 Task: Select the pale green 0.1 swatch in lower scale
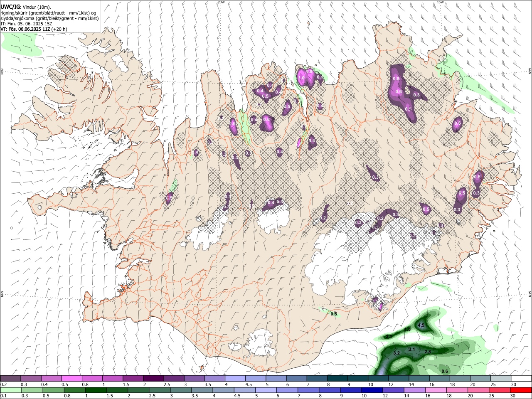(x=10, y=390)
